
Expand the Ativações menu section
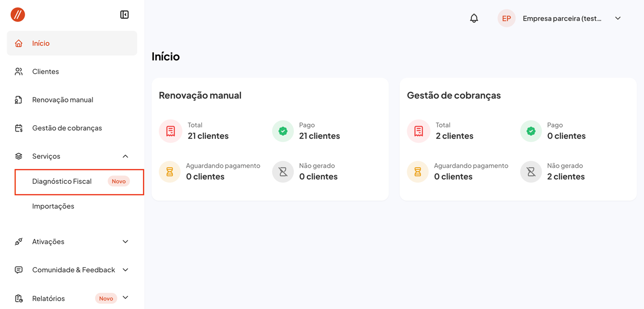tap(125, 242)
